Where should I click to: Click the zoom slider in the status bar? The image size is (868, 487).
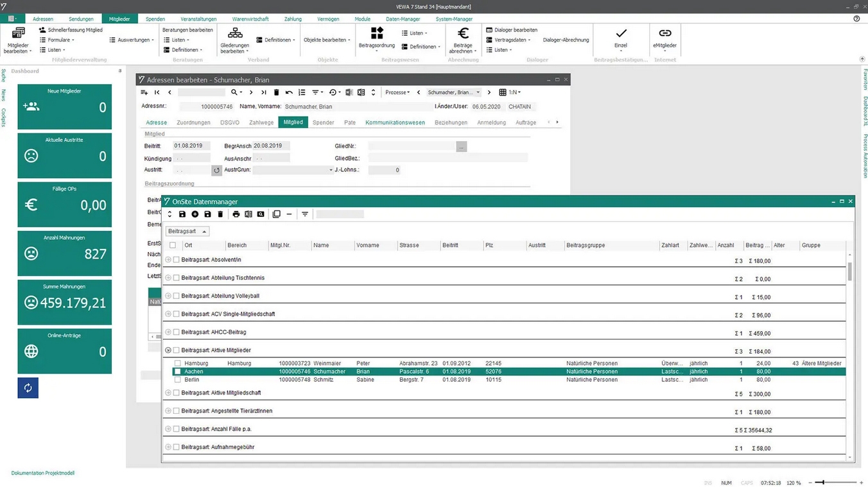(x=834, y=482)
